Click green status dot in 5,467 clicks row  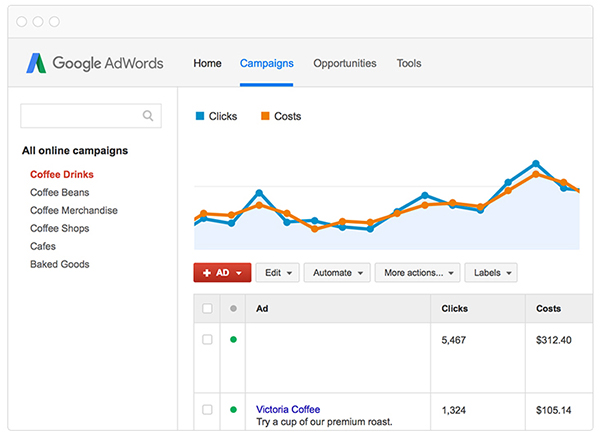[233, 339]
